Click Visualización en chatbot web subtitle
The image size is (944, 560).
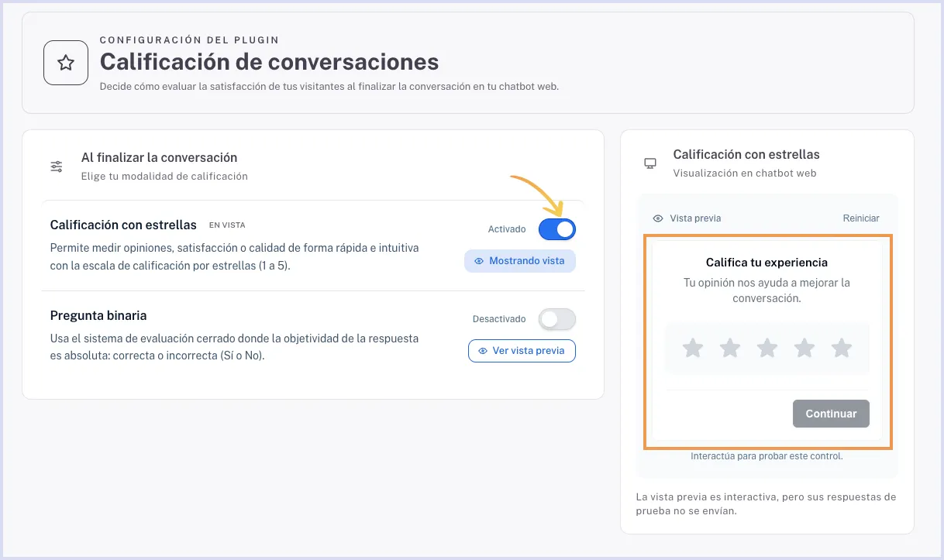pyautogui.click(x=745, y=173)
